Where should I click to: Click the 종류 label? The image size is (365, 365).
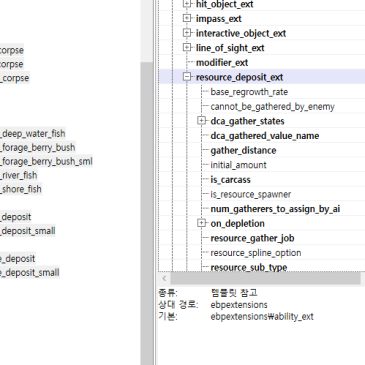click(168, 293)
